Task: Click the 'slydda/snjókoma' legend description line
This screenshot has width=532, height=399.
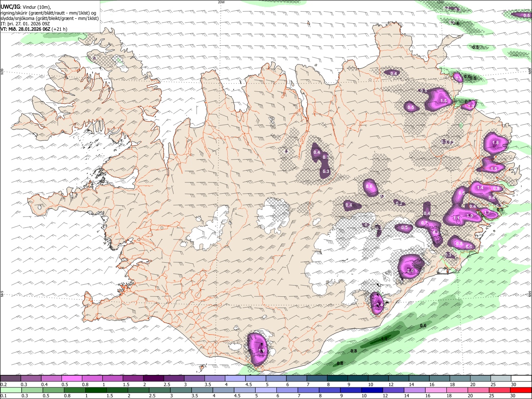Action: point(49,18)
